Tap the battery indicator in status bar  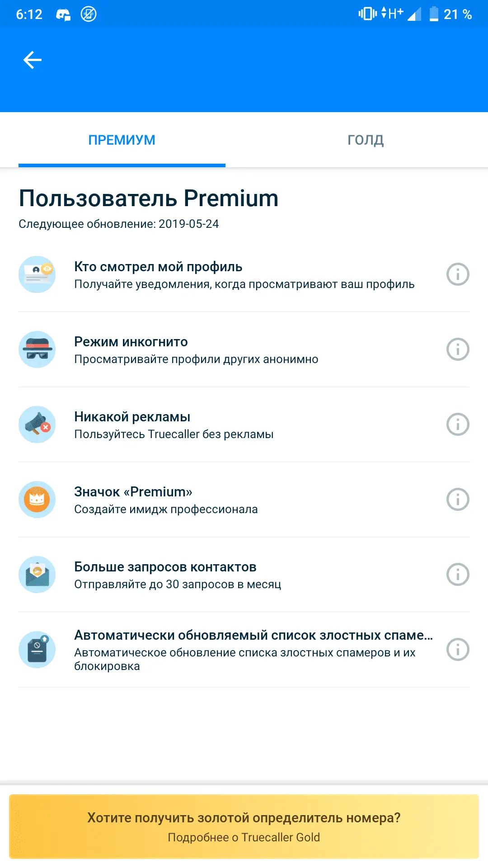pos(434,14)
